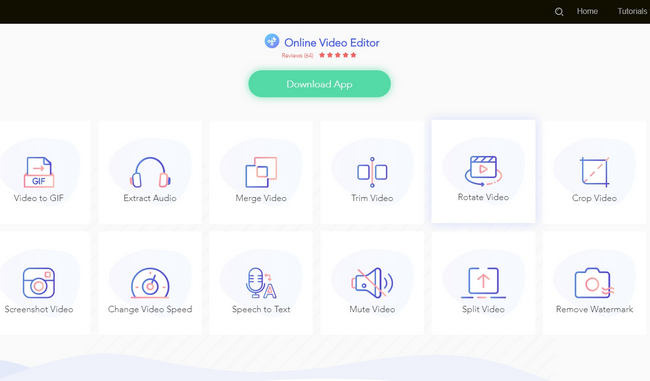Select the Extract Audio headphones icon
This screenshot has width=650, height=381.
150,172
